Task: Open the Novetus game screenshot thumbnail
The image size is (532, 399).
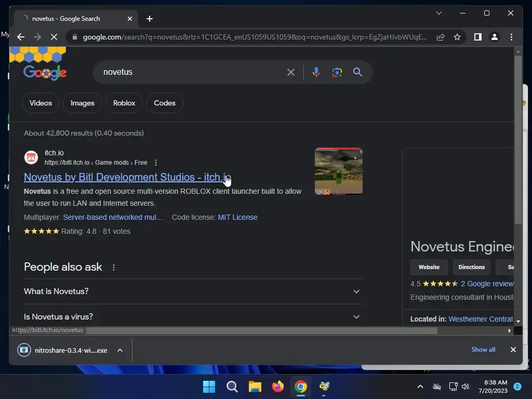Action: click(339, 171)
